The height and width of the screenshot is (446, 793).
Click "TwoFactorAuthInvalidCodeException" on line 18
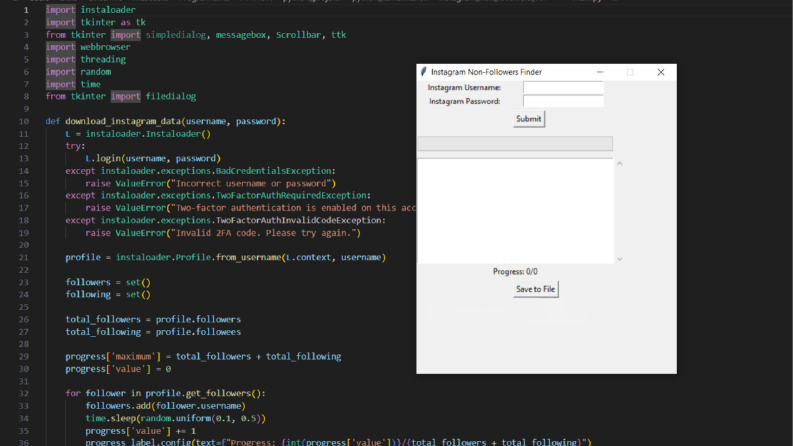click(298, 220)
